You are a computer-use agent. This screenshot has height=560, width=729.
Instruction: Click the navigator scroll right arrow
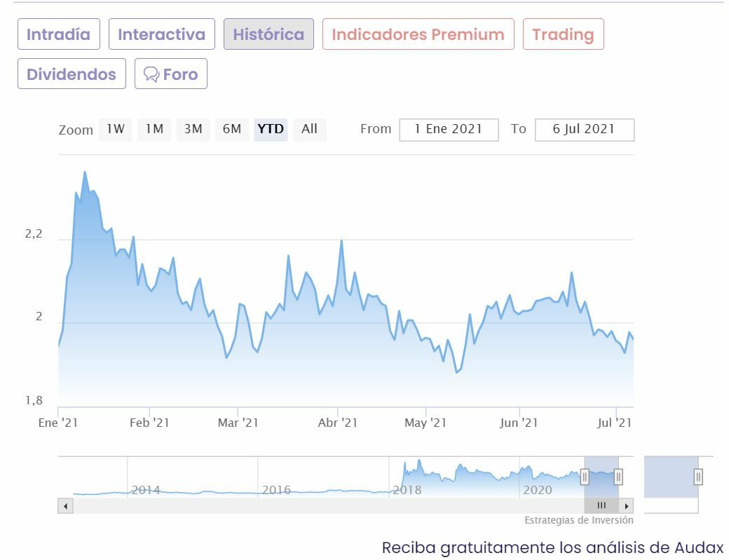[627, 505]
